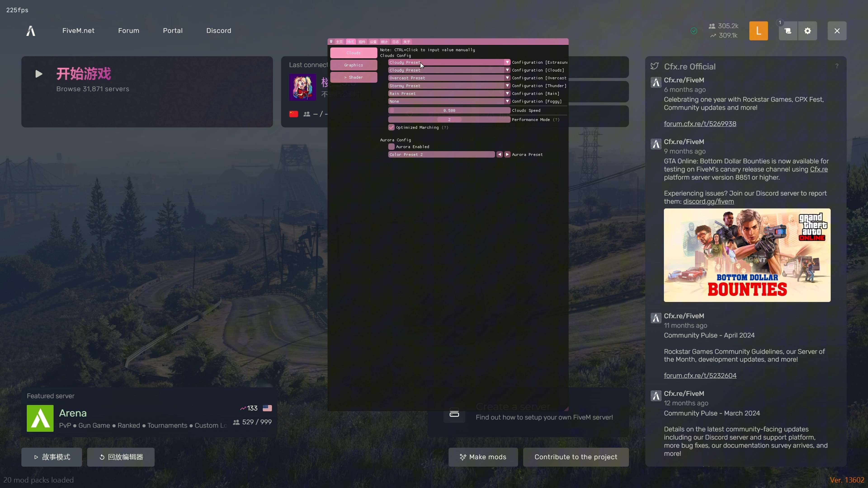Switch to the 插件 tab in overlay
This screenshot has height=488, width=868.
click(362, 42)
